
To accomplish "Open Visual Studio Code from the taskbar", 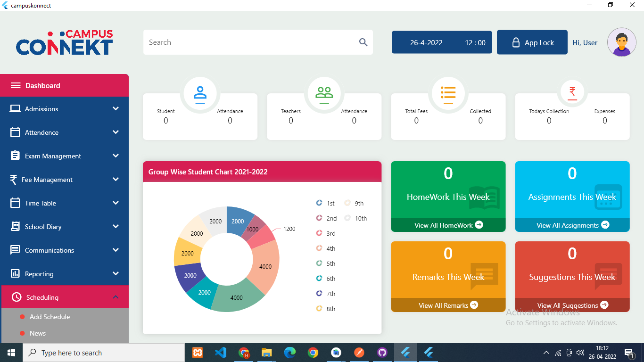I will [x=220, y=353].
